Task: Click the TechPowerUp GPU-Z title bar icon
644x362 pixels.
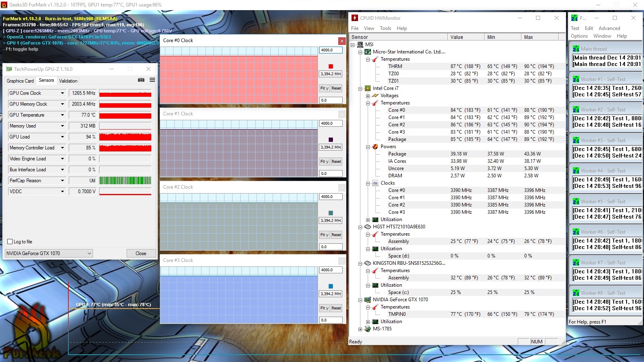Action: (x=9, y=69)
